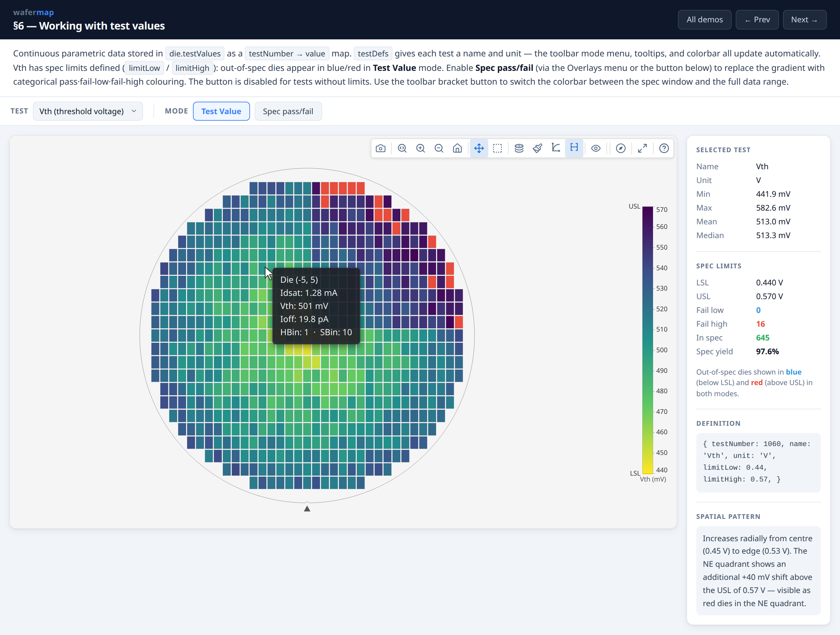This screenshot has height=635, width=840.
Task: Click the Max value "582.6 mV"
Action: 773,208
